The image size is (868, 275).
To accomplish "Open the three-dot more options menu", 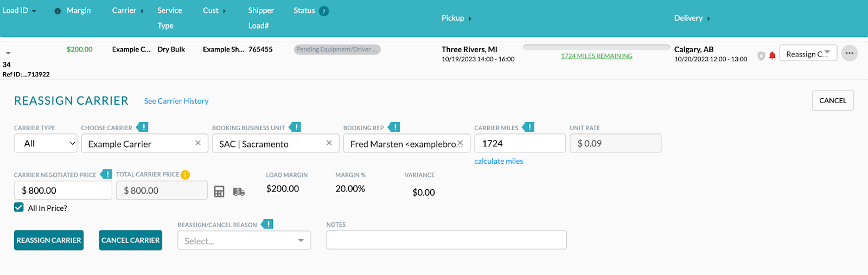I will coord(850,53).
